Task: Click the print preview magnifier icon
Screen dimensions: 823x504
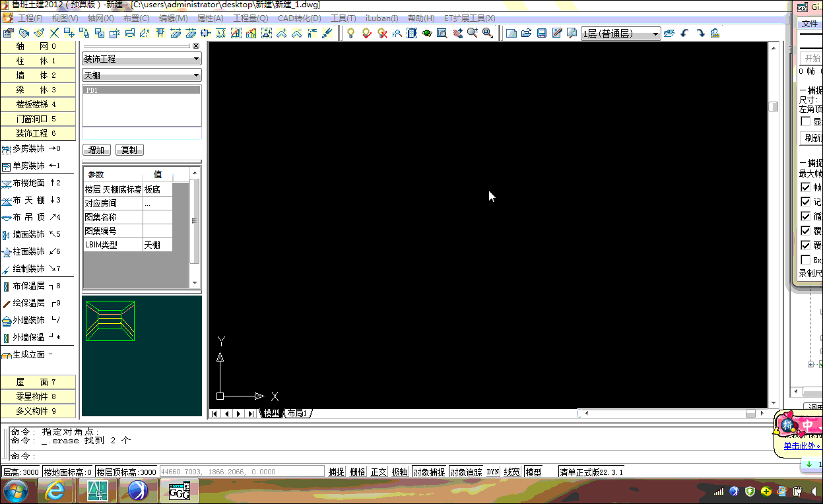Action: point(572,33)
